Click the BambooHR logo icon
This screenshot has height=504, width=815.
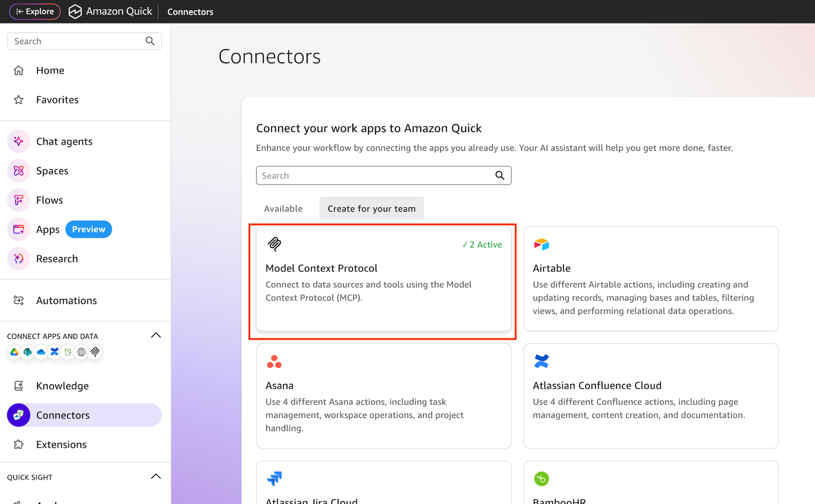[542, 479]
